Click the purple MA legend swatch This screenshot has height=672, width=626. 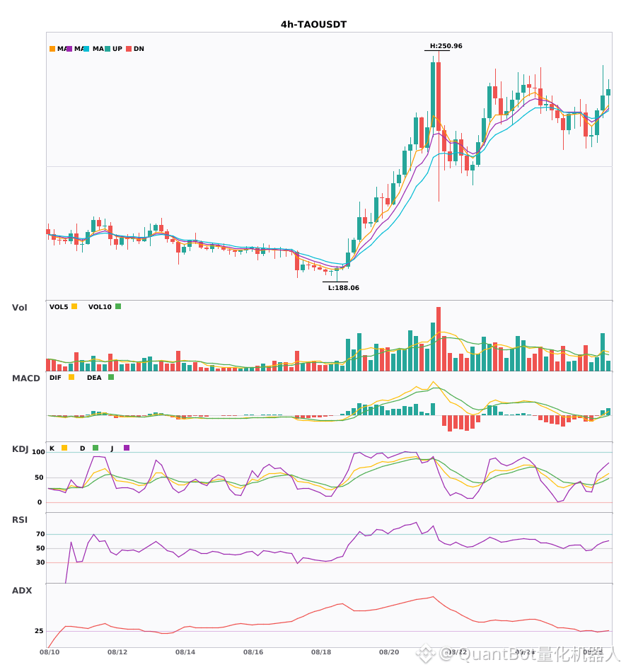[69, 49]
